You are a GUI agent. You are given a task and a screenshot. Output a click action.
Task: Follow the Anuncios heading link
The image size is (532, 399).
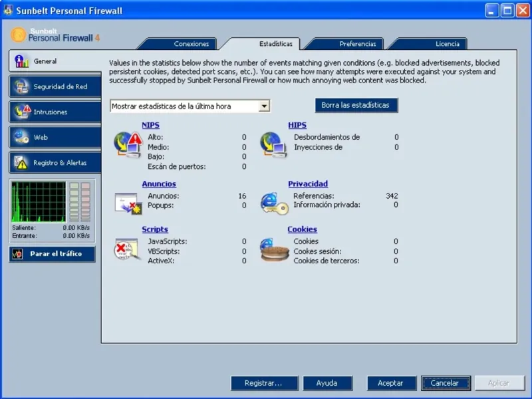[x=159, y=184]
